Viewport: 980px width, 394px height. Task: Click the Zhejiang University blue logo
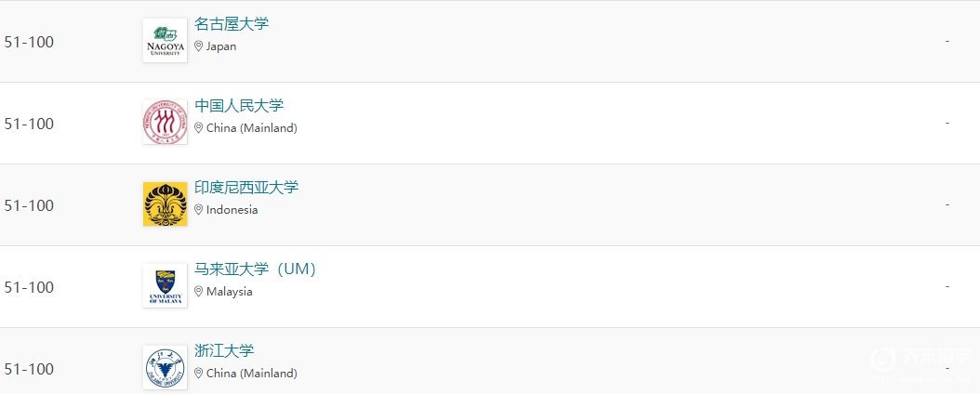(165, 368)
